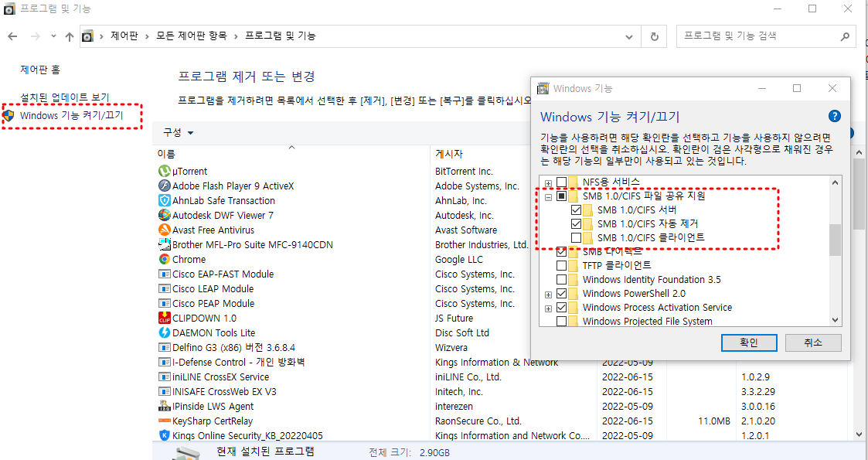
Task: Click down arrow of features list scrollbar
Action: (x=835, y=320)
